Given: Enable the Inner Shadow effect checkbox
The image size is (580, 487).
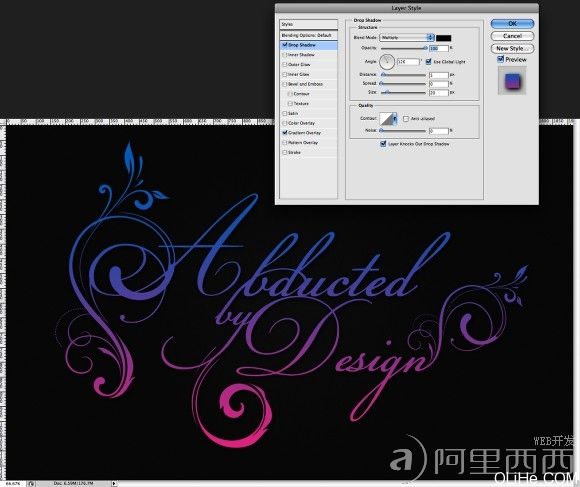Looking at the screenshot, I should [x=284, y=55].
